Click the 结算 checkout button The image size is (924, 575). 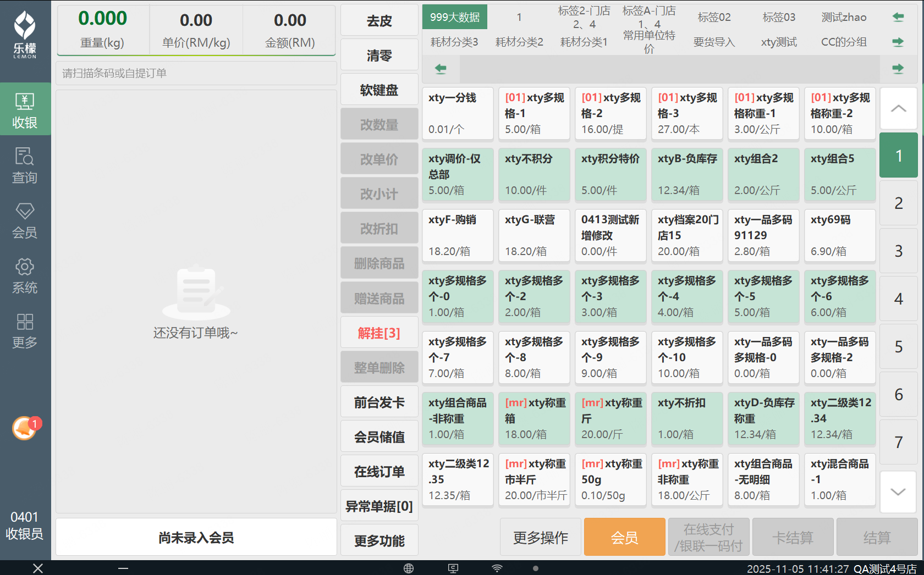877,537
